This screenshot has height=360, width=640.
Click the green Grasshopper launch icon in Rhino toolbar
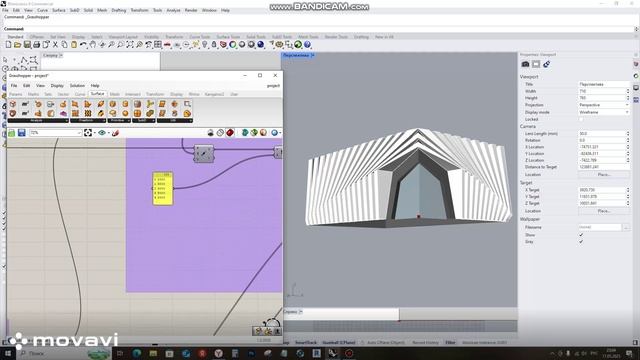pos(298,44)
